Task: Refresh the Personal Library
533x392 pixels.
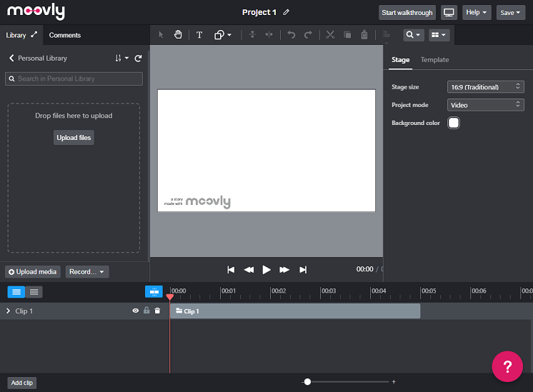Action: (138, 59)
